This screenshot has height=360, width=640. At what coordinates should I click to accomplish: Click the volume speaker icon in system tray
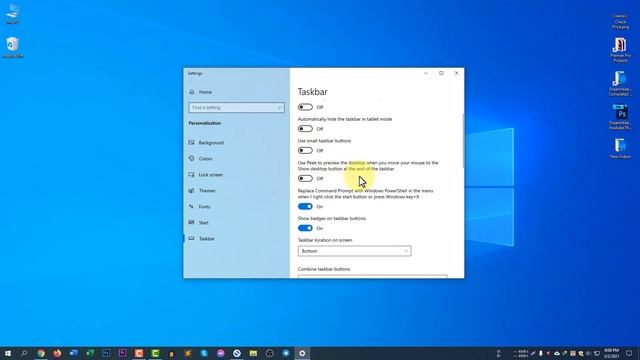pos(589,353)
